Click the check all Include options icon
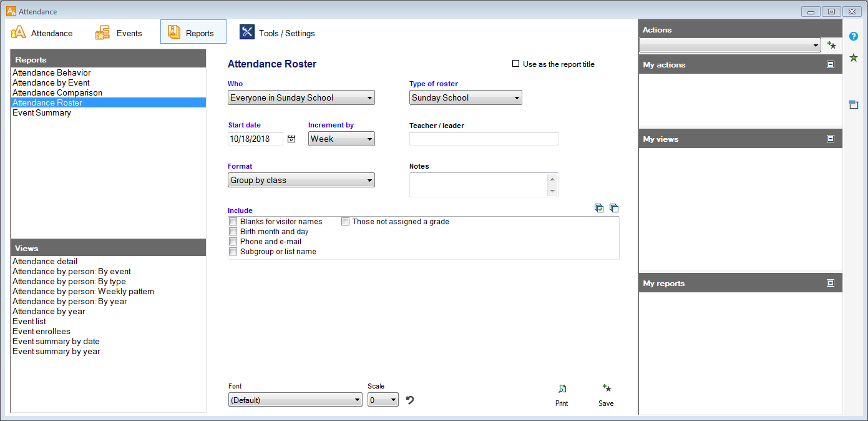The height and width of the screenshot is (421, 868). pos(599,208)
